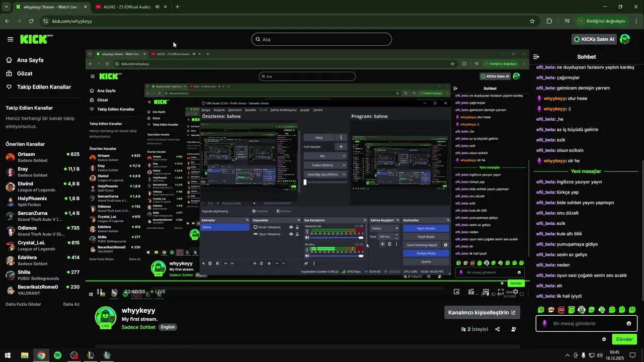Click the English language tag

pyautogui.click(x=168, y=327)
